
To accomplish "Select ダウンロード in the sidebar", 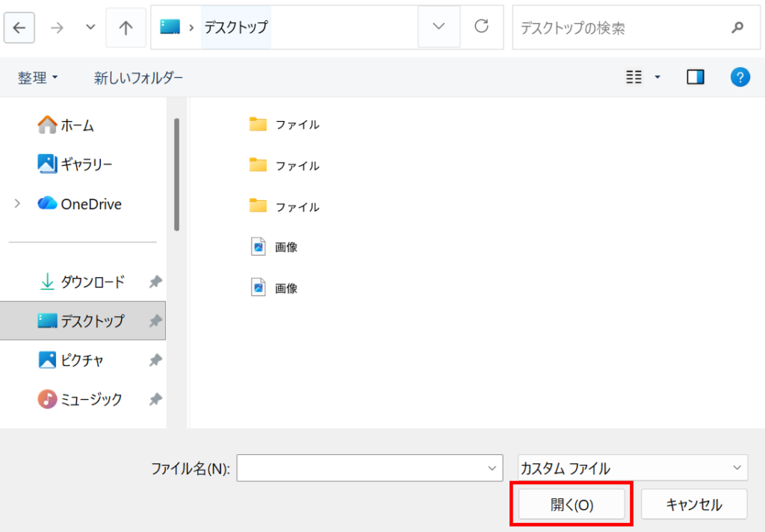I will (x=92, y=282).
